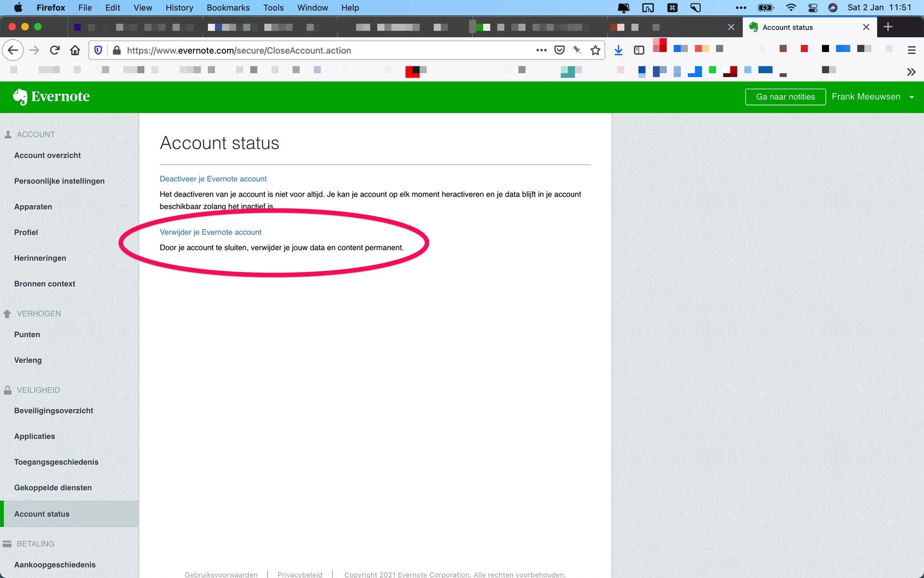Click the bookmark icon in Firefox address bar
This screenshot has height=578, width=924.
click(x=596, y=50)
